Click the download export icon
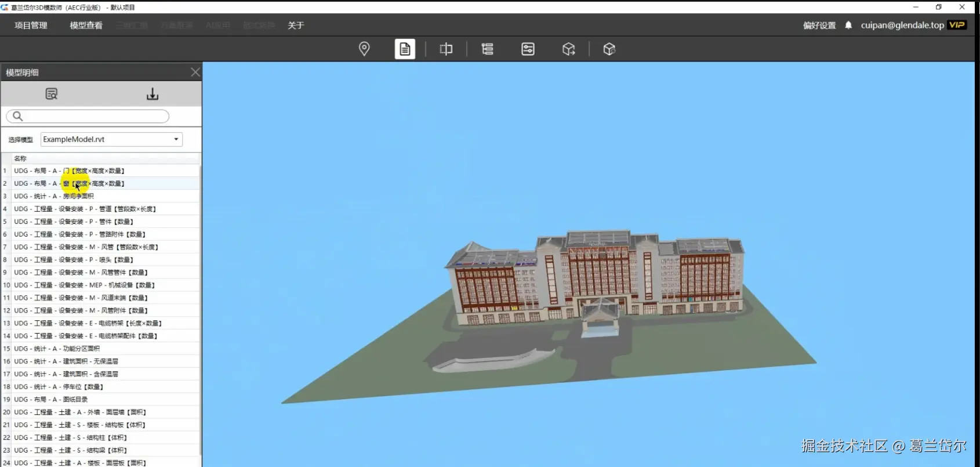The width and height of the screenshot is (980, 467). click(x=153, y=94)
